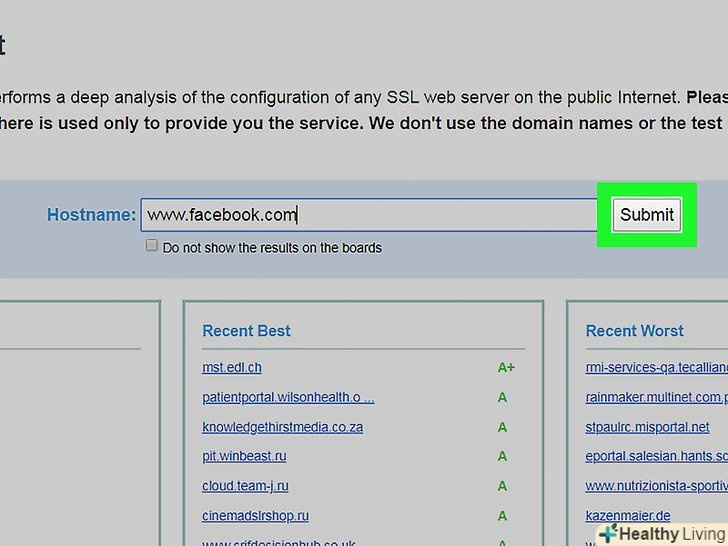Open cinemadslrshop.ru link
728x546 pixels.
(255, 516)
